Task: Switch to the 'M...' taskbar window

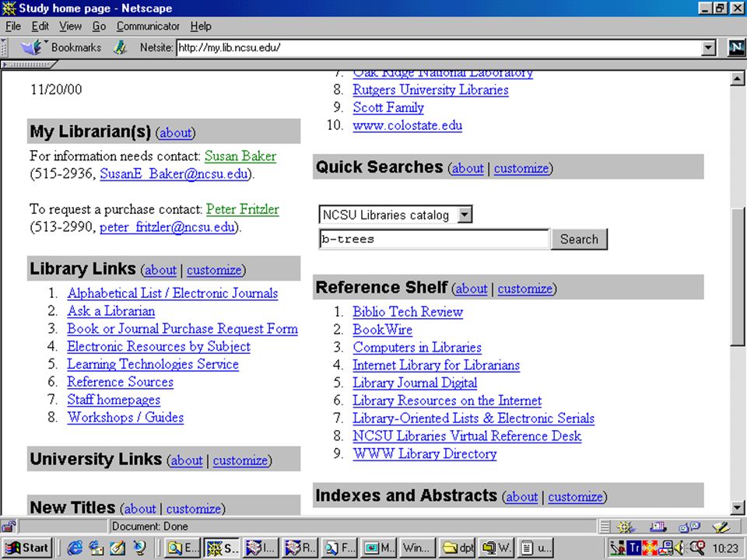Action: click(379, 548)
